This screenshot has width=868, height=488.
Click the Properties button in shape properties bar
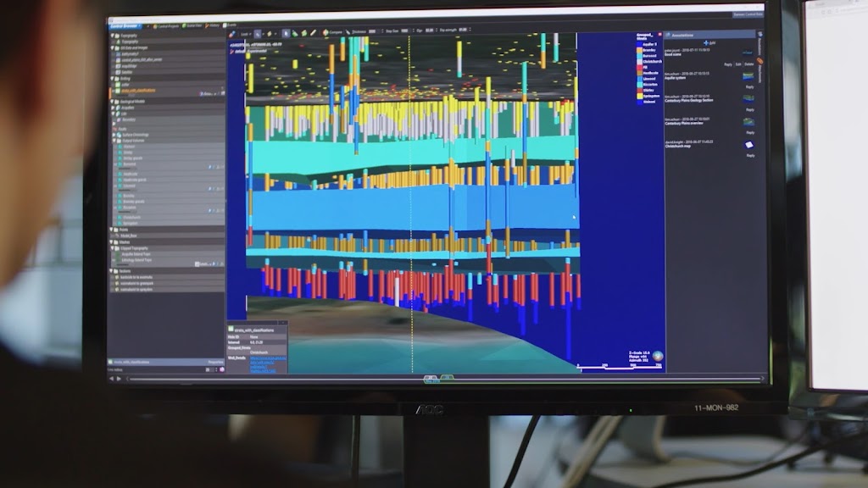coord(215,363)
